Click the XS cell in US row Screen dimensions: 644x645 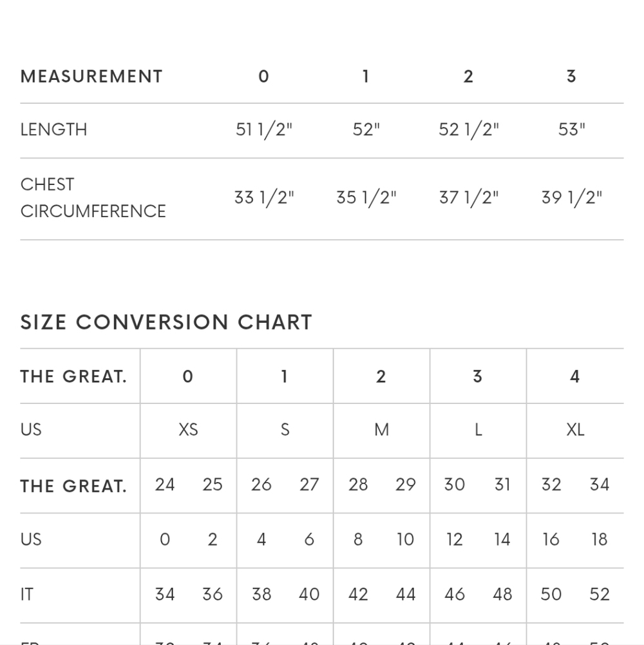click(188, 430)
